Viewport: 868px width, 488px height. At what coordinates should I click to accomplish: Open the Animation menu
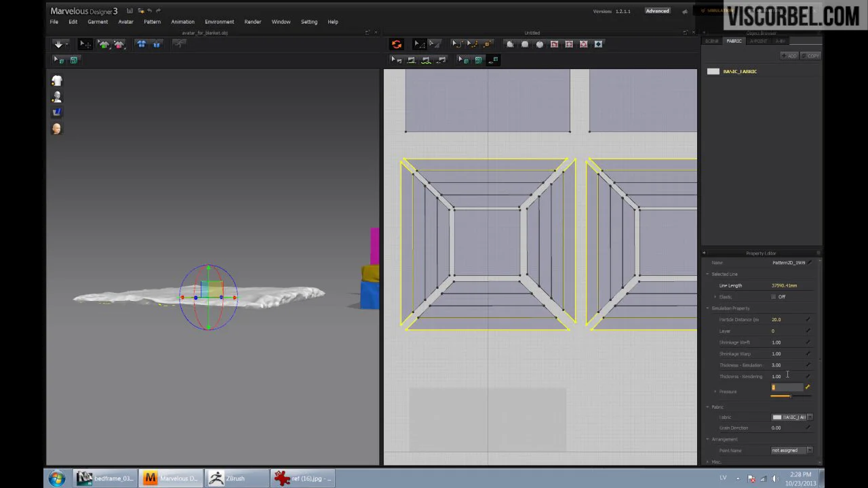[182, 22]
